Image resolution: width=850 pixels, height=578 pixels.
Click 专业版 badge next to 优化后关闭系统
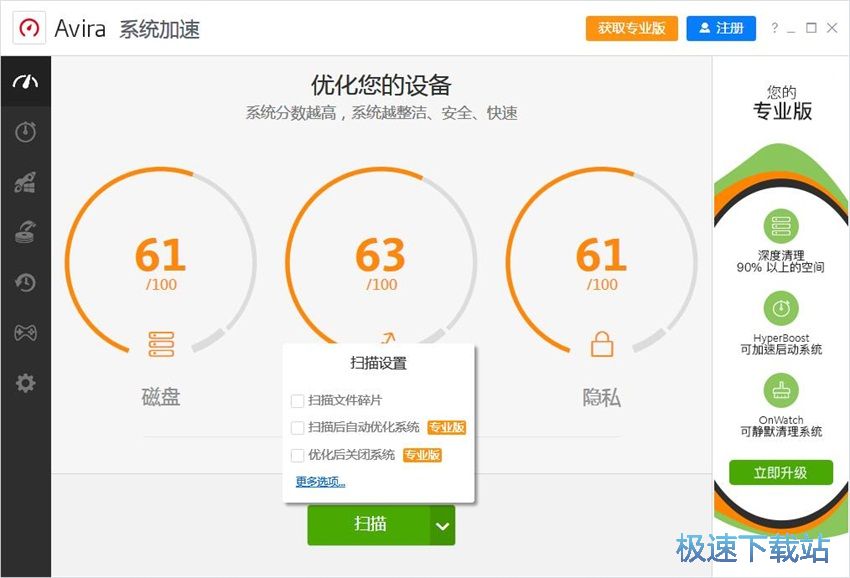point(422,454)
